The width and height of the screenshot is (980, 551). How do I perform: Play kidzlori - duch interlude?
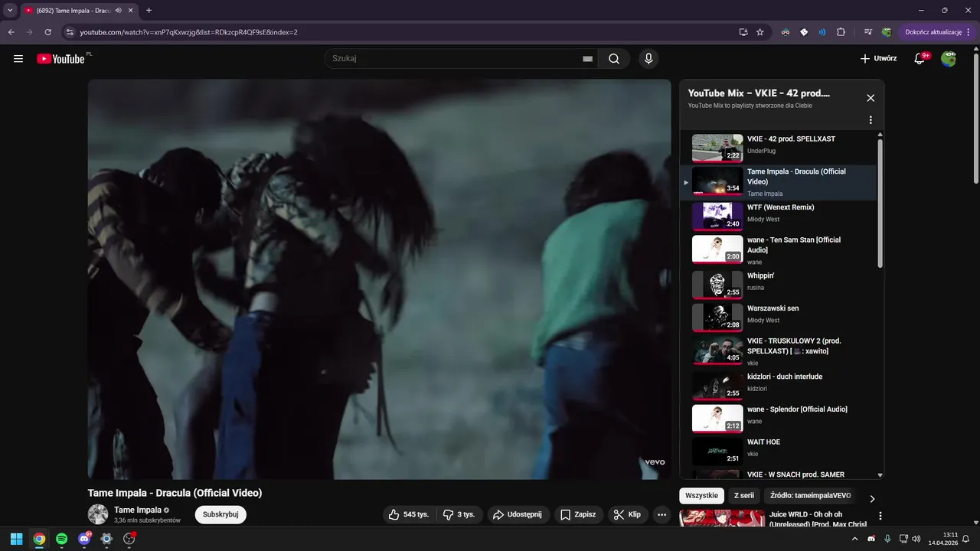(x=779, y=386)
